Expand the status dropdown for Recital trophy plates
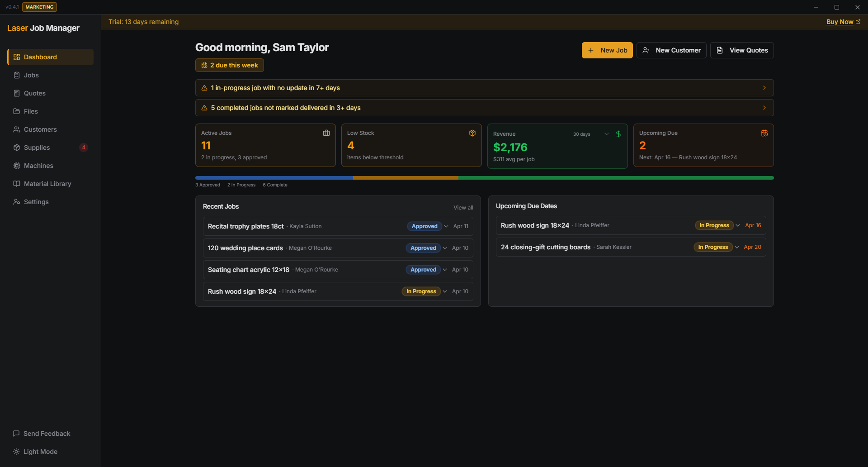The height and width of the screenshot is (467, 868). [x=446, y=226]
